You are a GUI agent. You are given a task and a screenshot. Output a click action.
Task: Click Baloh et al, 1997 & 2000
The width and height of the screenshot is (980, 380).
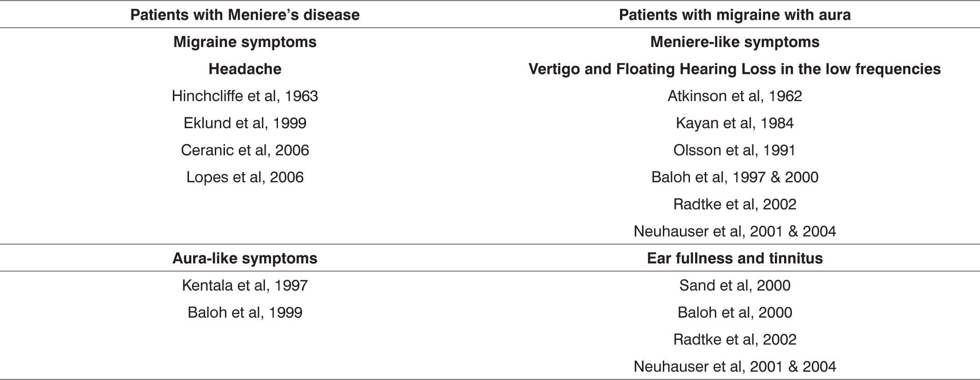[x=734, y=177]
